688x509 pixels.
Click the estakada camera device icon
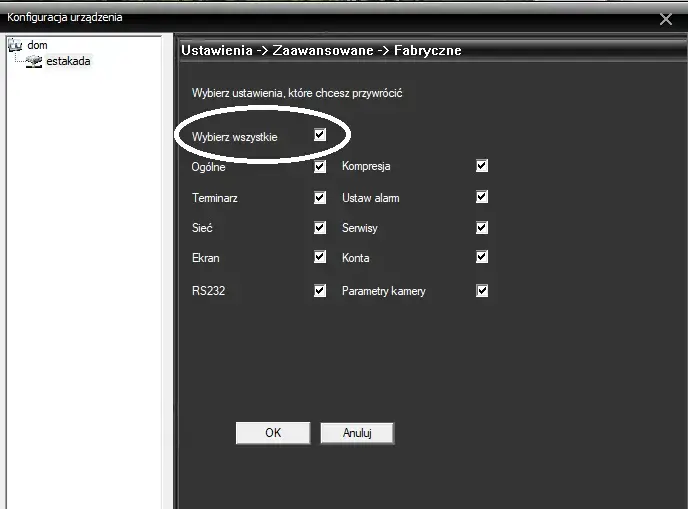click(34, 61)
